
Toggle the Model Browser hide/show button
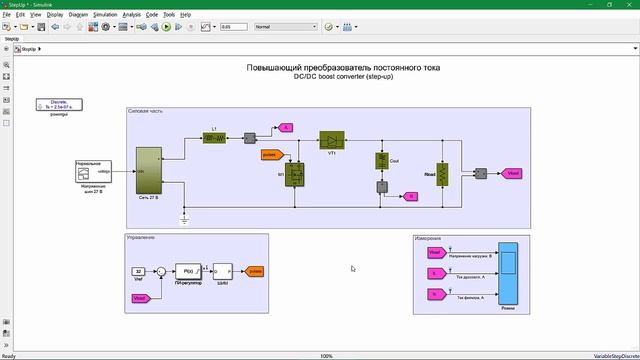coord(6,49)
